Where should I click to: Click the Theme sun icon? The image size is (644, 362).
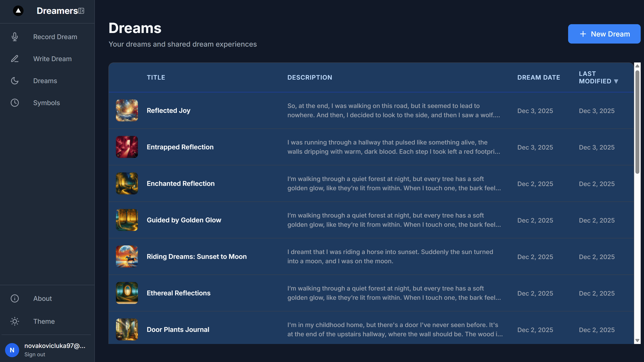tap(15, 322)
